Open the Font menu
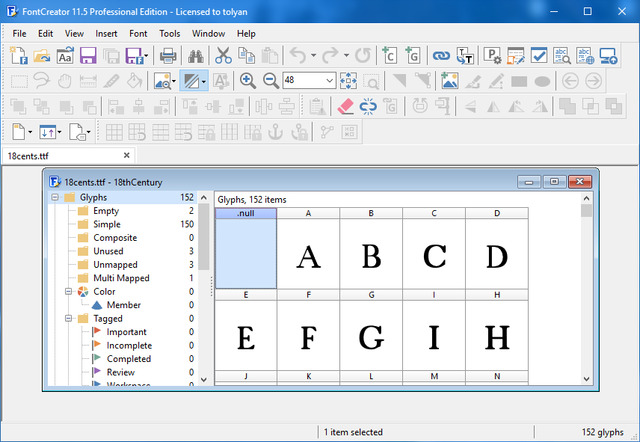The height and width of the screenshot is (442, 640). tap(138, 33)
